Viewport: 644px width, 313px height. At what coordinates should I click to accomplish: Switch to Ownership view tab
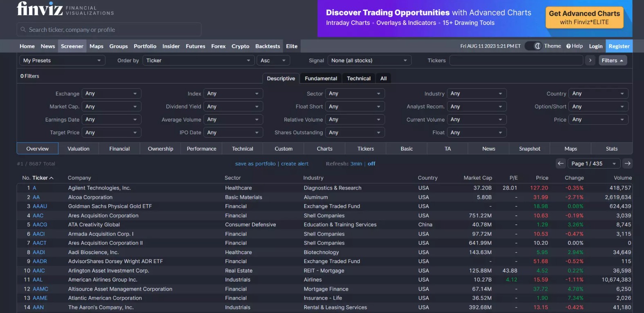161,149
